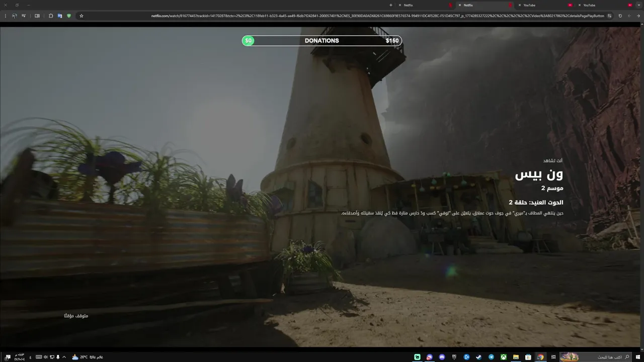This screenshot has height=362, width=644.
Task: Close the first YouTube tab
Action: click(520, 5)
